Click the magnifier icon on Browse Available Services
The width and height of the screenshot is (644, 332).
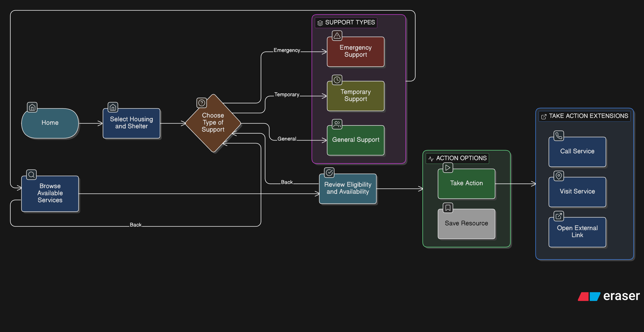31,175
